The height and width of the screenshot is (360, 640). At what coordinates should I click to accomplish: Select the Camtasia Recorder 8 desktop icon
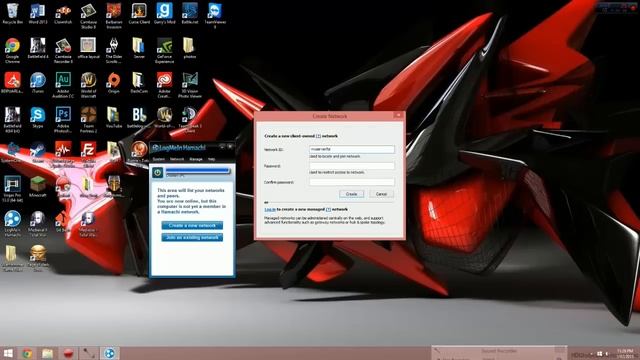click(x=63, y=50)
